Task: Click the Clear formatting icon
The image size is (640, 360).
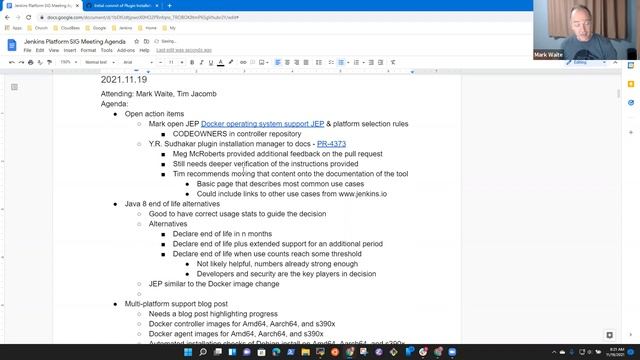Action: [393, 62]
